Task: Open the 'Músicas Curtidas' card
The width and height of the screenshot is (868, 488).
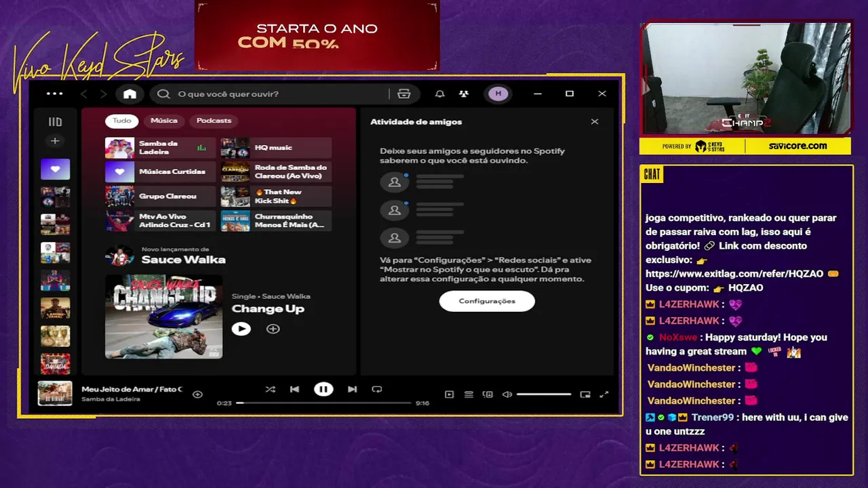Action: [160, 172]
